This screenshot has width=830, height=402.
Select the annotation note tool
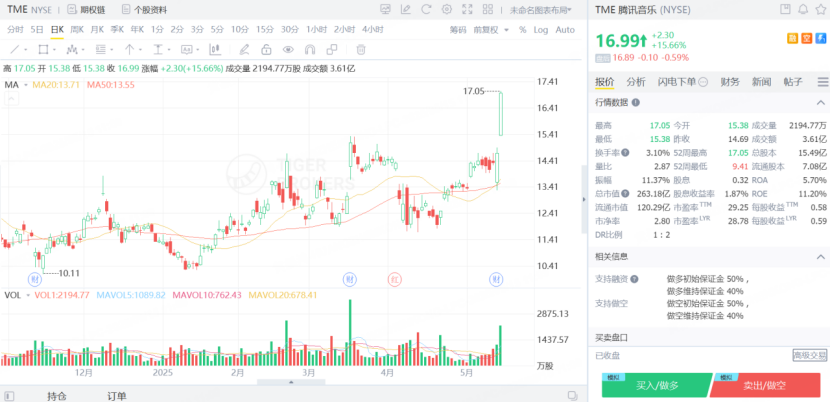186,50
